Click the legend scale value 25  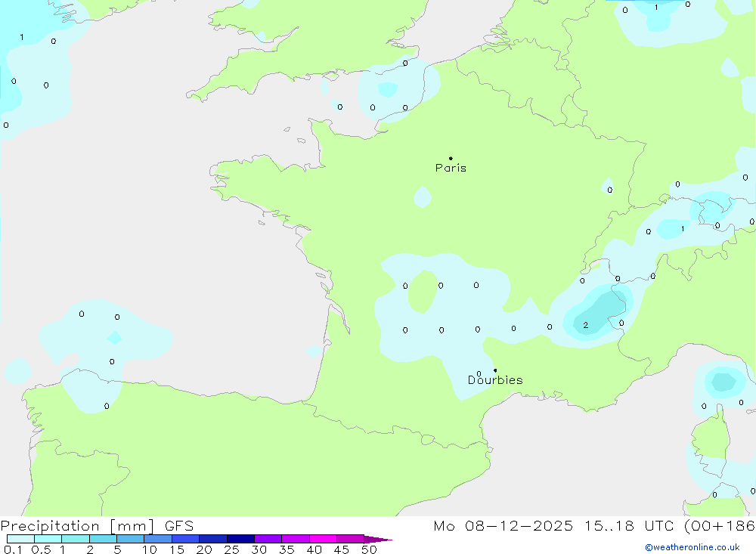point(231,549)
